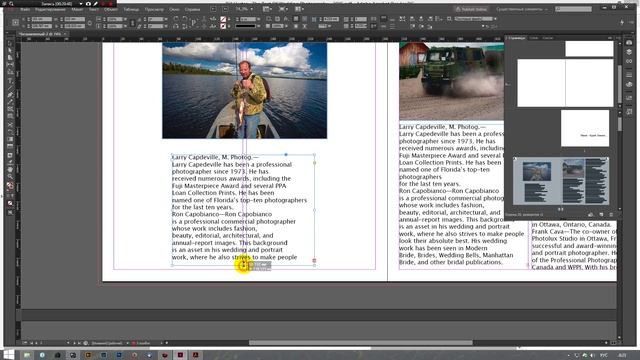Select the Zoom tool in toolbox

(x=10, y=176)
